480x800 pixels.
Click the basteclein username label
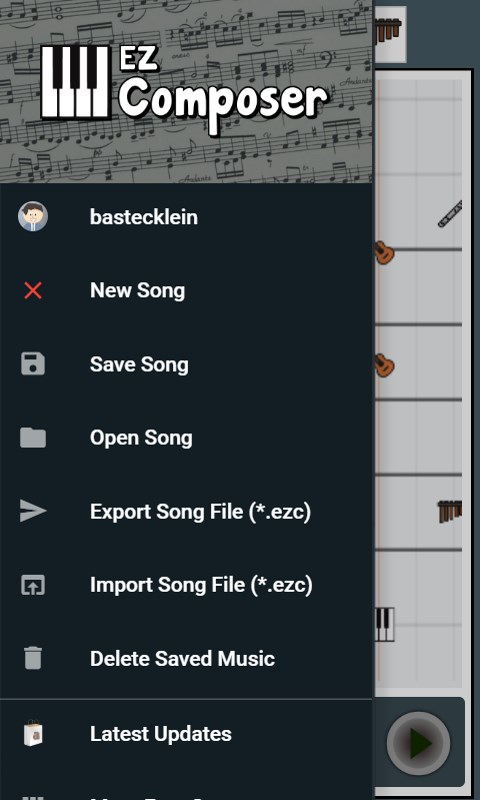[144, 217]
